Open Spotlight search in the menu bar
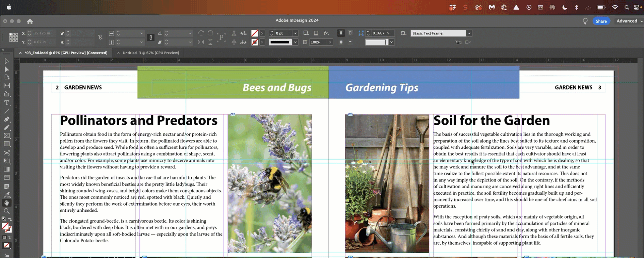644x258 pixels. pyautogui.click(x=626, y=7)
